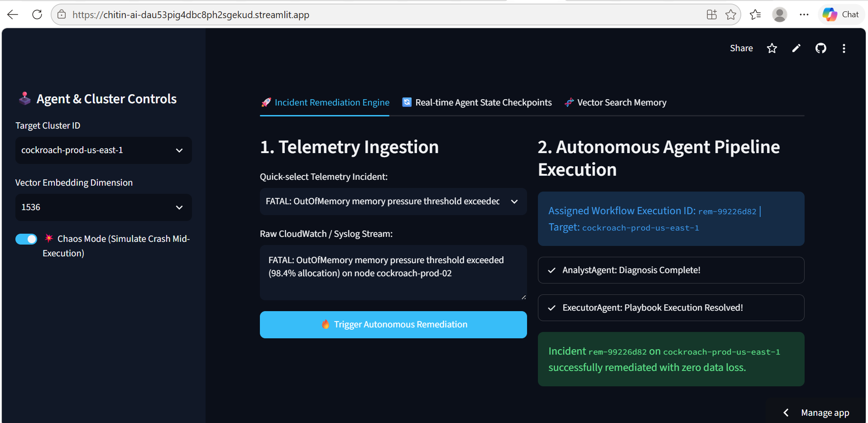Bookmark the page with the address bar star
The width and height of the screenshot is (868, 423).
click(x=730, y=14)
